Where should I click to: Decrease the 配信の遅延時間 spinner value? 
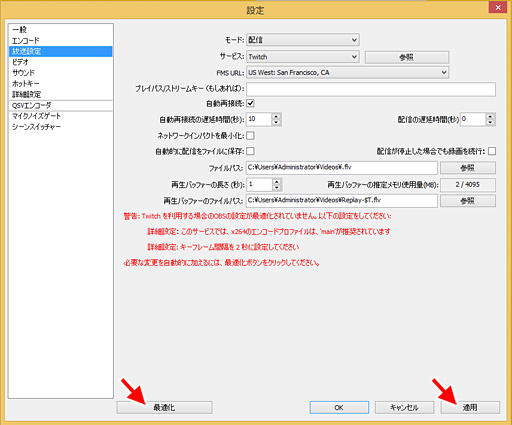(490, 122)
